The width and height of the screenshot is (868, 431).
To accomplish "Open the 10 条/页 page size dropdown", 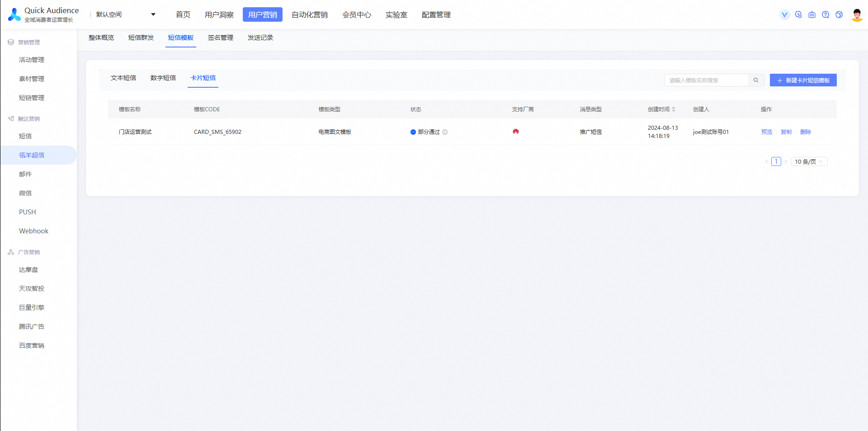I will pos(809,161).
